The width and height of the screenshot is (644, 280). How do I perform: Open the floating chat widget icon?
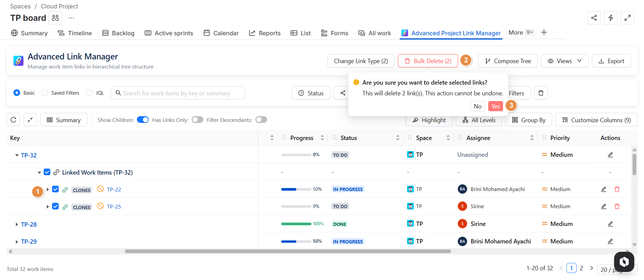[624, 262]
